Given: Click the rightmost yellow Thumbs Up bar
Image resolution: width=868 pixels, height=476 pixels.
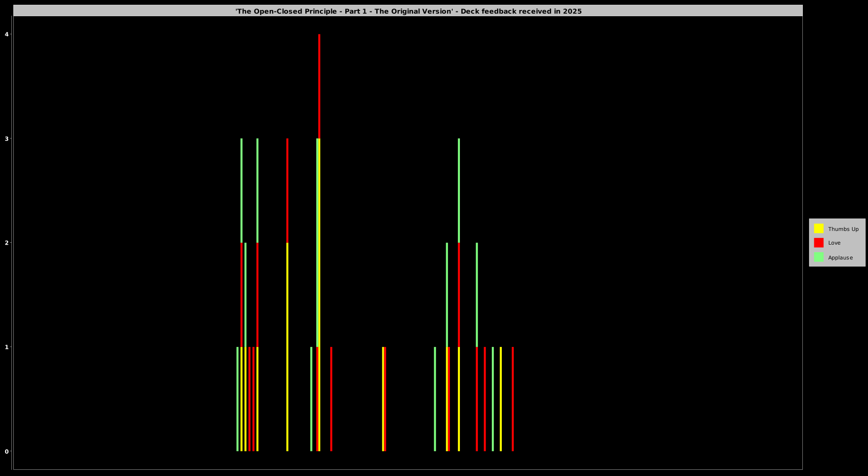Looking at the screenshot, I should point(500,399).
